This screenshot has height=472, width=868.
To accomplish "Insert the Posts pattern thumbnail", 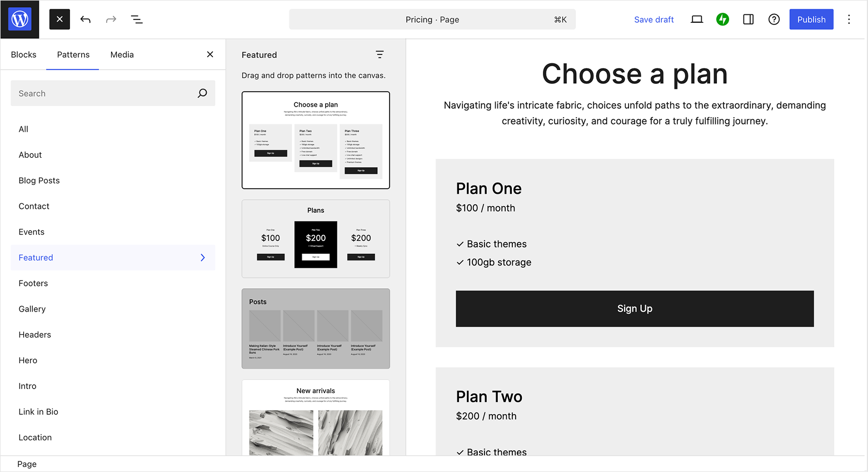I will (316, 329).
